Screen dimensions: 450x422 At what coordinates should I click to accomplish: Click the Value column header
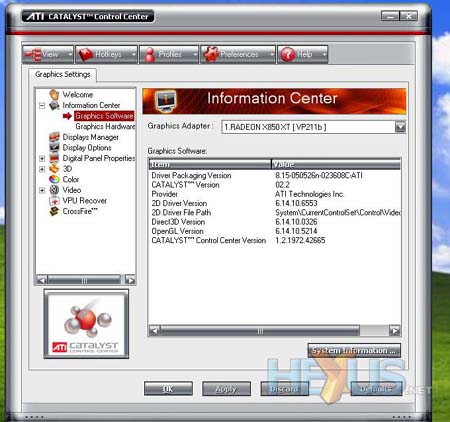click(x=336, y=164)
